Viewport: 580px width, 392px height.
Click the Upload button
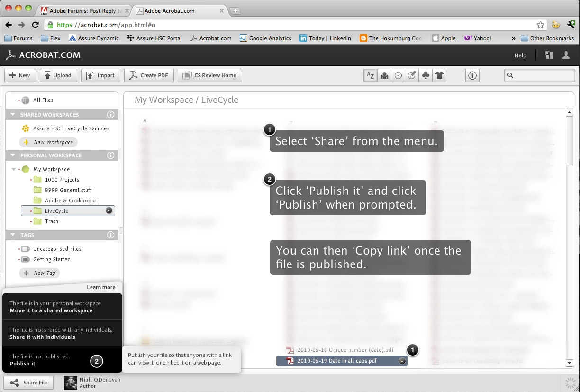tap(58, 75)
